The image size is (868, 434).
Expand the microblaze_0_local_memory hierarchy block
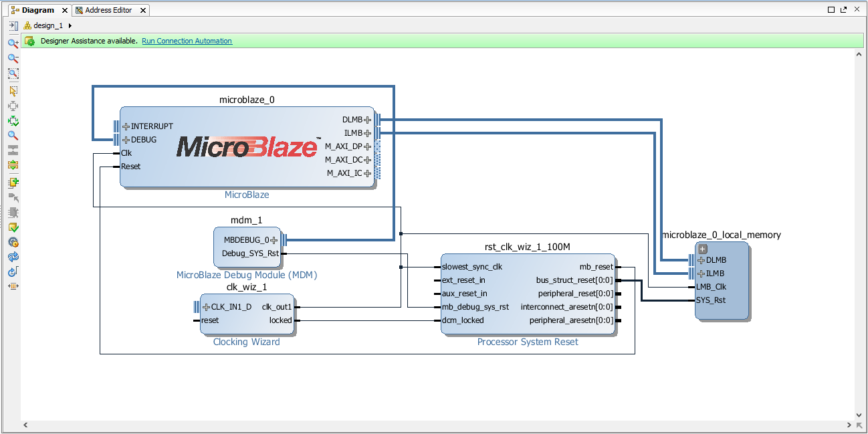[x=703, y=249]
